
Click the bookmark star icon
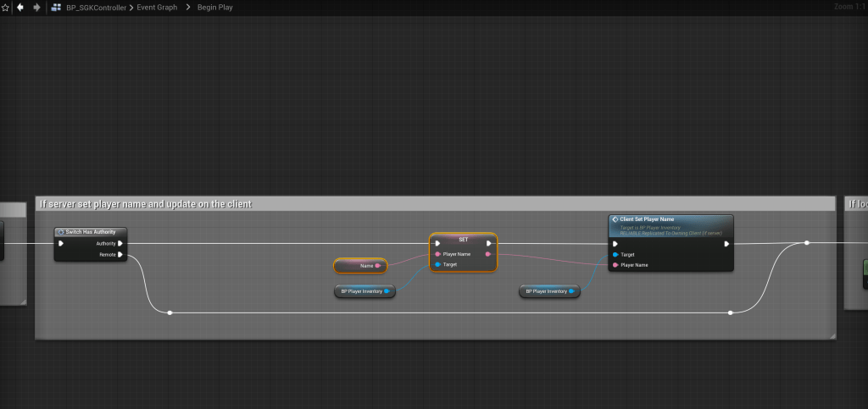[x=6, y=8]
